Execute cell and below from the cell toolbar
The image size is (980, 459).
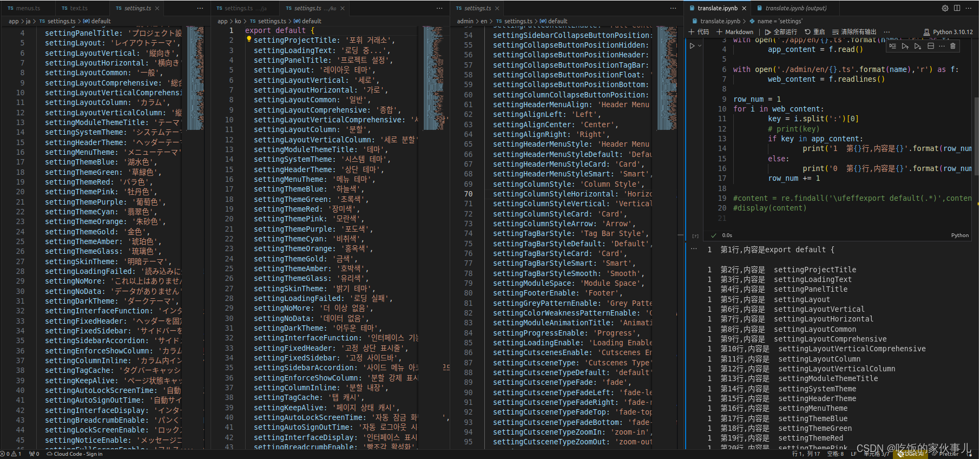click(918, 47)
